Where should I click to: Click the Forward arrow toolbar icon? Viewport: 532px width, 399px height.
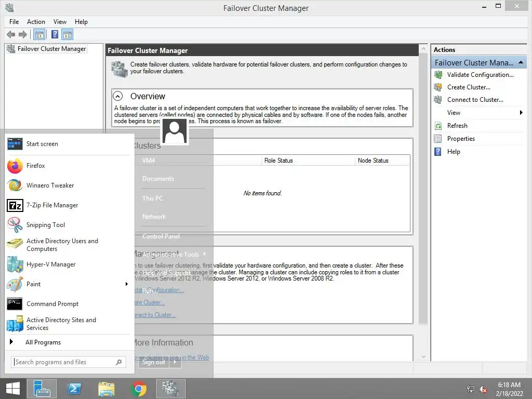(23, 34)
